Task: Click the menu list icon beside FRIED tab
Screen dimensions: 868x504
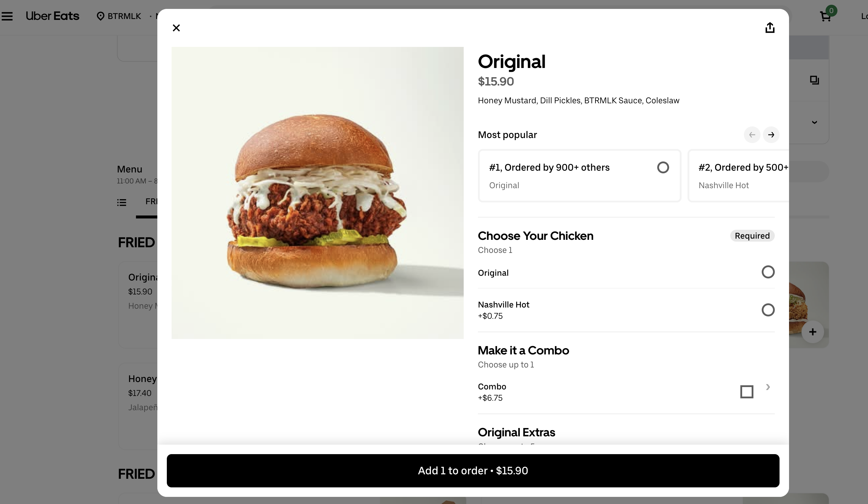Action: (122, 202)
